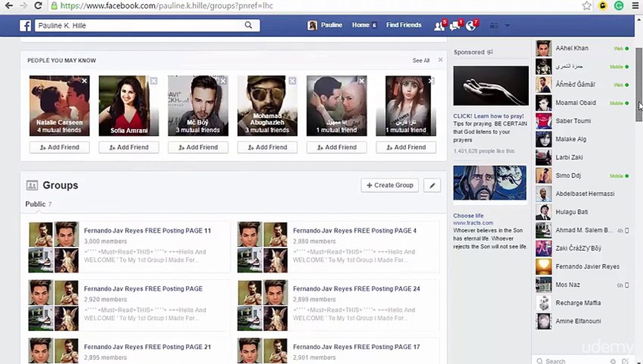This screenshot has width=643, height=364.
Task: Open notifications globe icon with 7 badge
Action: point(471,26)
